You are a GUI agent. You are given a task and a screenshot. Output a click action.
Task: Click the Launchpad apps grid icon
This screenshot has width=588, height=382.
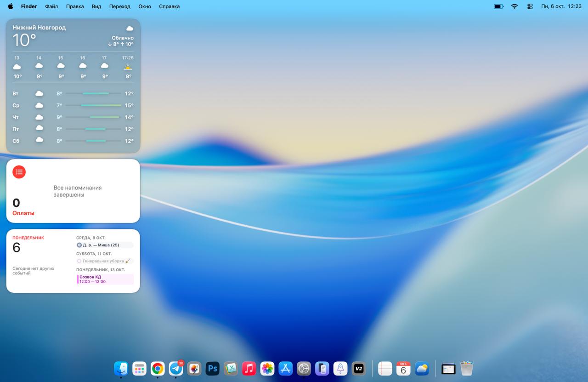(139, 369)
